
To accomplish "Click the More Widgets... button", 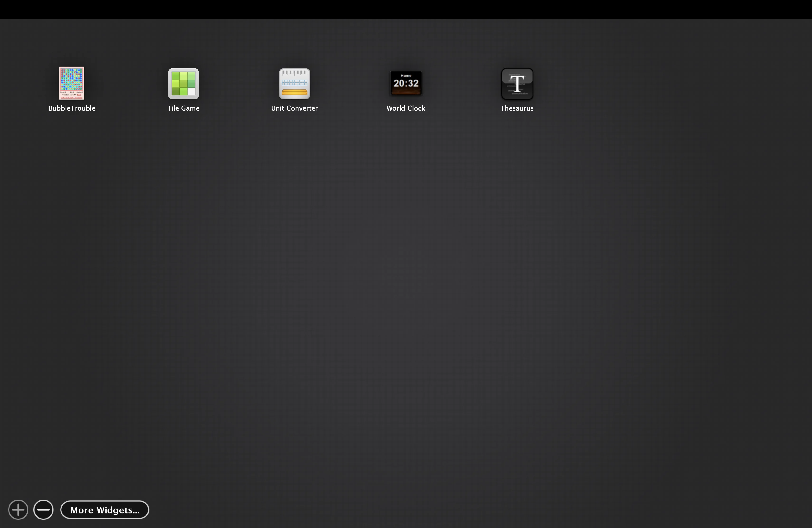I will 105,509.
